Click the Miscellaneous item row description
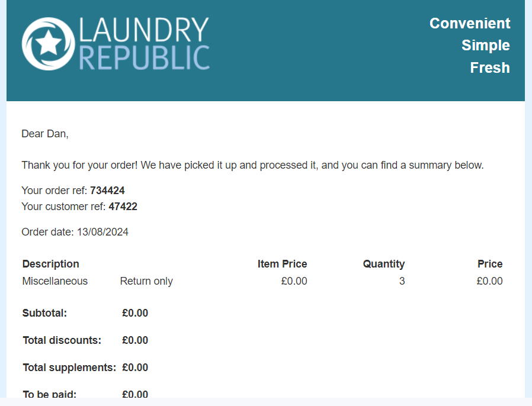The width and height of the screenshot is (532, 406). tap(55, 281)
